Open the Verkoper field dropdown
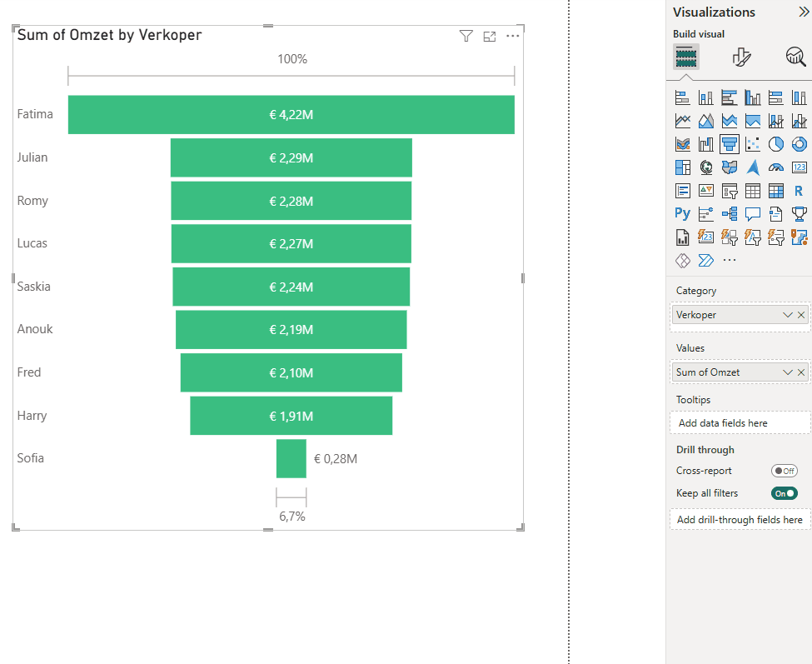The height and width of the screenshot is (664, 812). 786,314
